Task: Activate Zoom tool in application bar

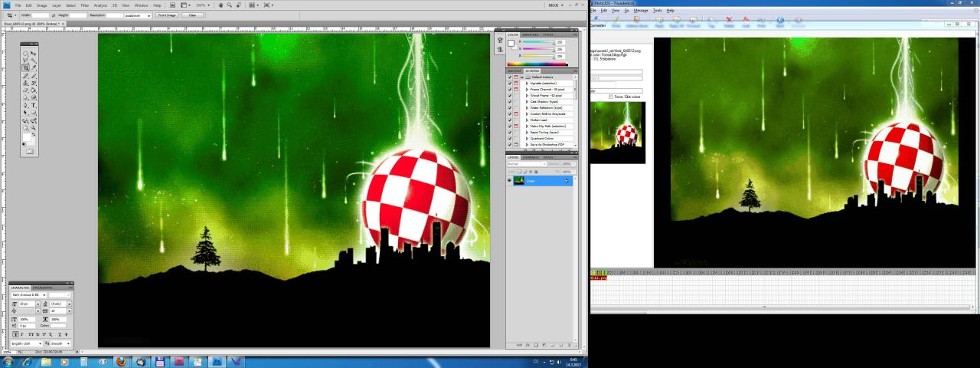Action: pos(230,5)
